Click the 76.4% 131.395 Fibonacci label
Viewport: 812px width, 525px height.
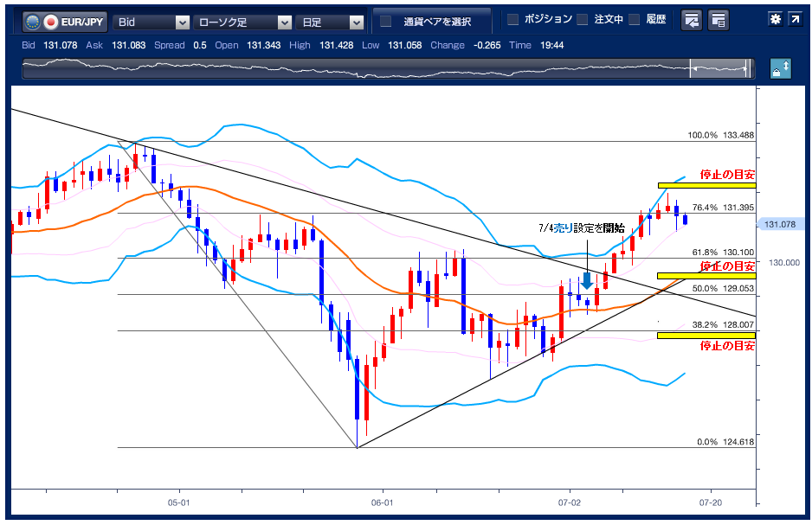(x=723, y=208)
